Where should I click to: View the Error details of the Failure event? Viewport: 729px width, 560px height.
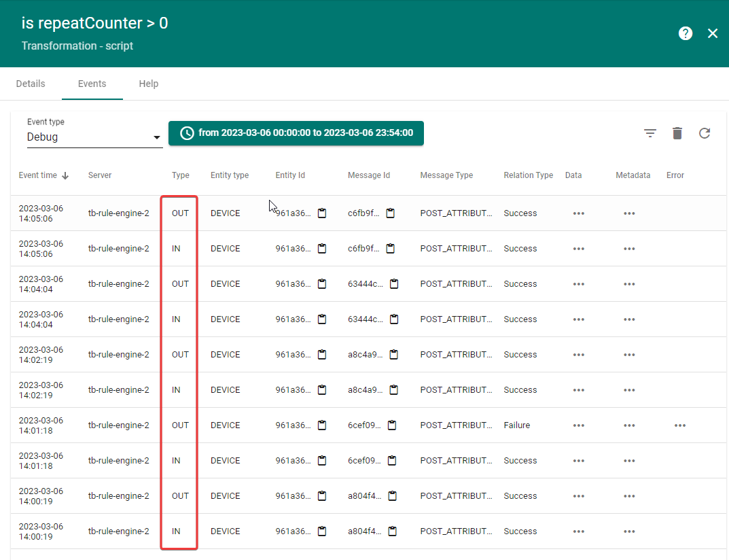(x=680, y=425)
